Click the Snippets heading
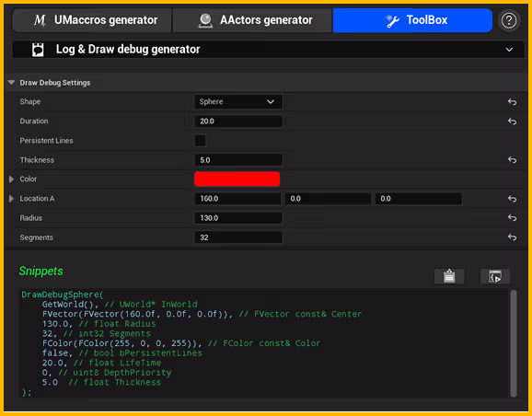 (41, 271)
